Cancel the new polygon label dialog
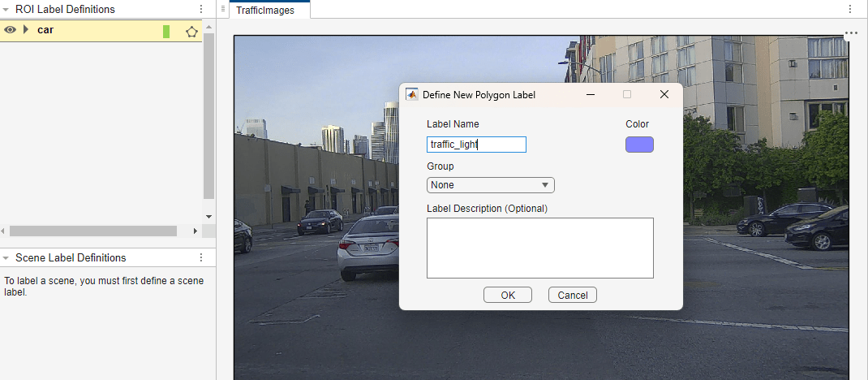 coord(572,295)
